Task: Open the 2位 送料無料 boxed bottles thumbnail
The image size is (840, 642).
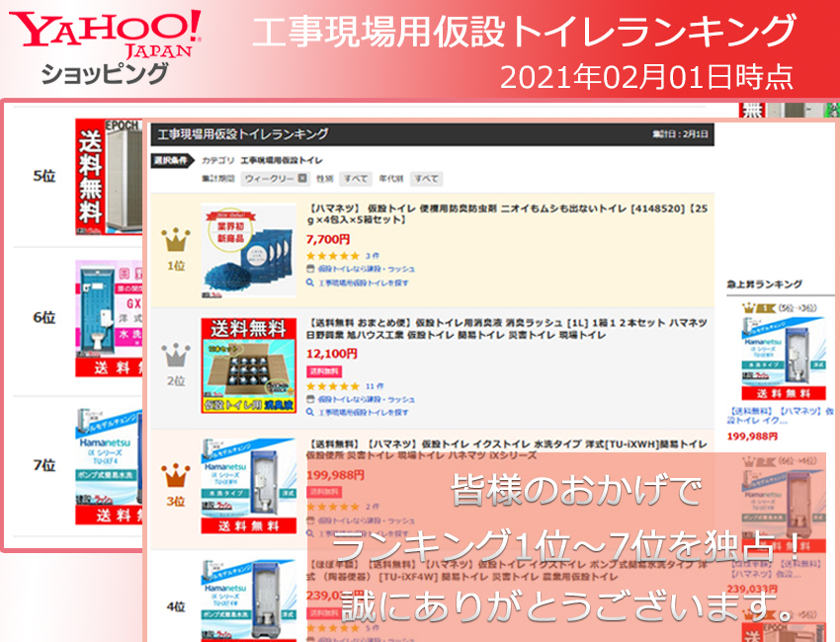Action: (249, 365)
